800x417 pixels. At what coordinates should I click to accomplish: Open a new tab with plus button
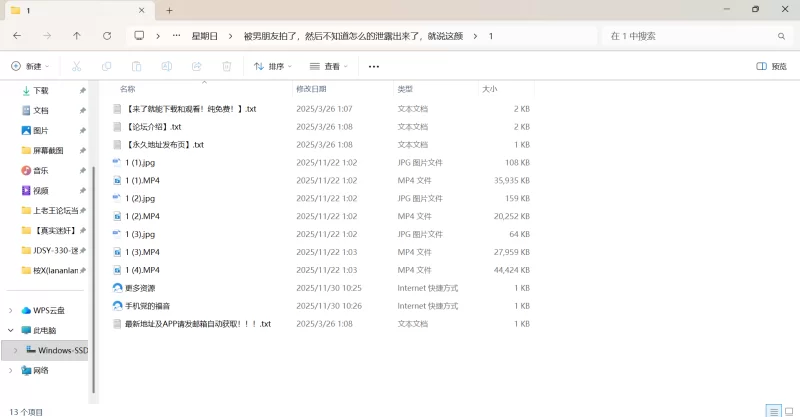tap(170, 10)
